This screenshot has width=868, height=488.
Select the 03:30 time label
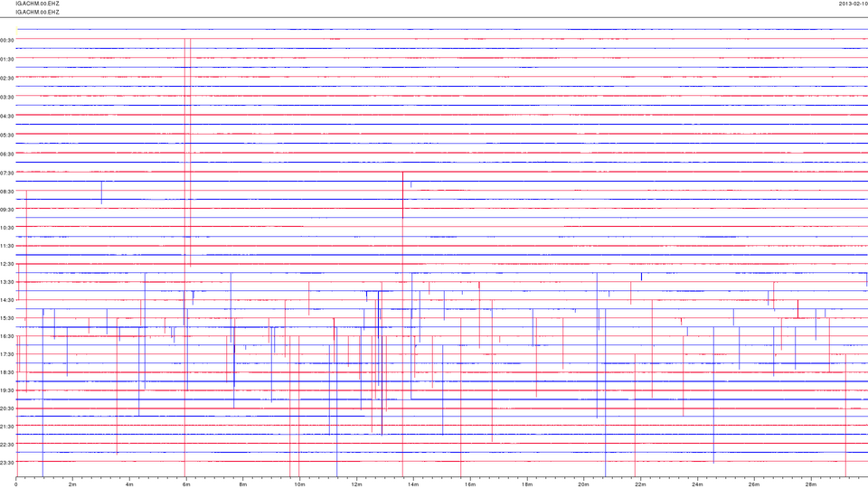[7, 98]
